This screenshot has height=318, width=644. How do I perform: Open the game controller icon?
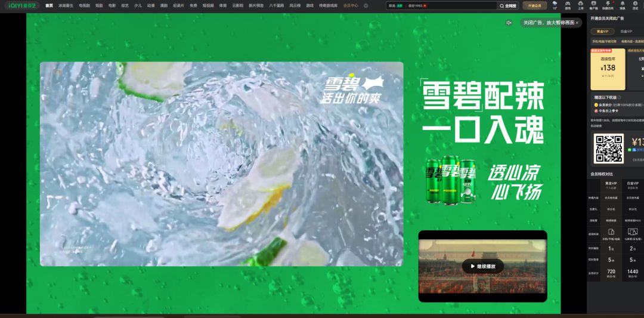[x=568, y=5]
